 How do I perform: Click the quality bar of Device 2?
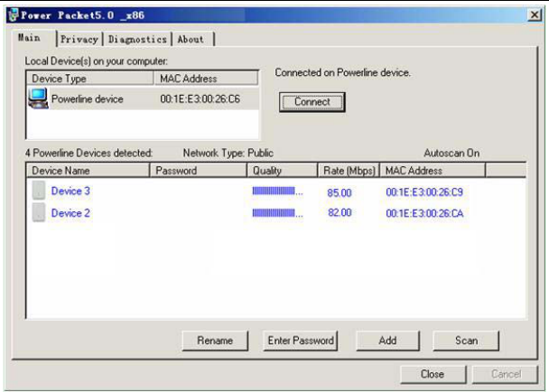point(277,213)
